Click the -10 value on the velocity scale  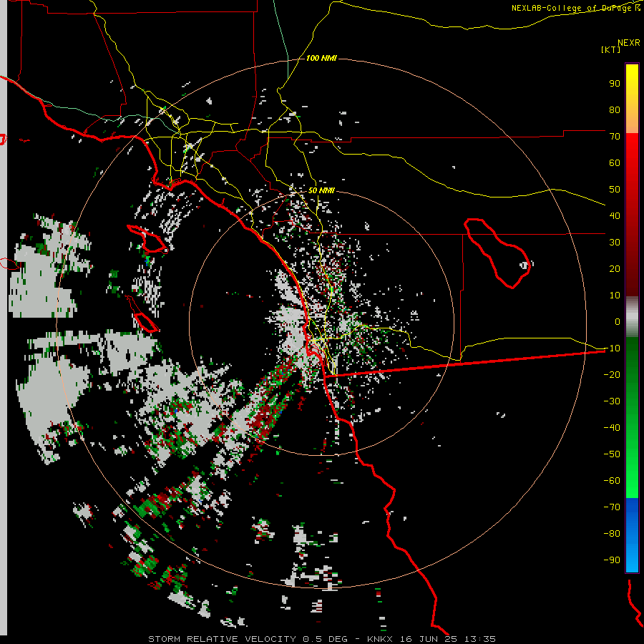pyautogui.click(x=612, y=348)
